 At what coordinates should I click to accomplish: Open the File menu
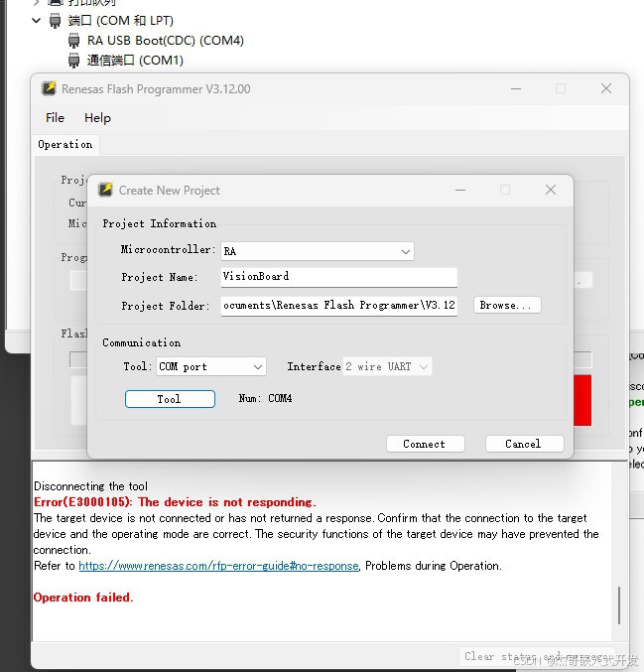pyautogui.click(x=55, y=118)
